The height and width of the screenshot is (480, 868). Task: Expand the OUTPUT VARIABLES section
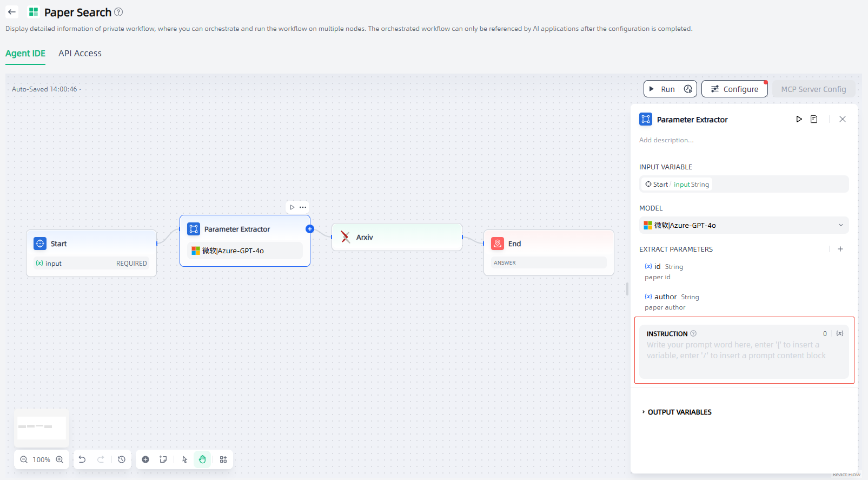point(679,412)
